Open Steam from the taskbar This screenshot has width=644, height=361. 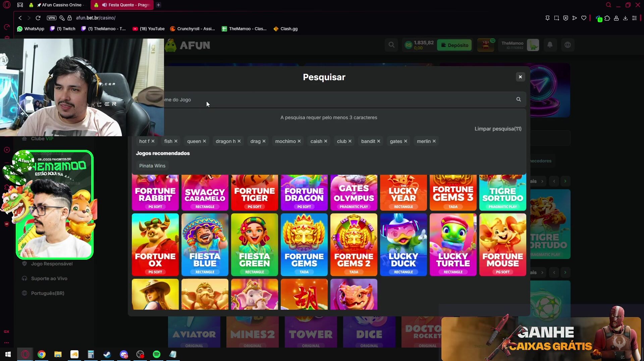pyautogui.click(x=107, y=354)
